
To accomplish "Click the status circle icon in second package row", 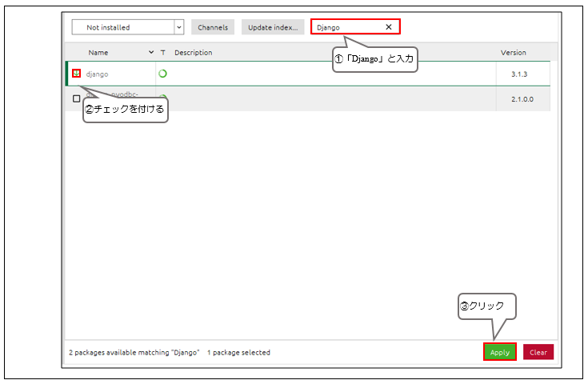I will click(x=162, y=98).
